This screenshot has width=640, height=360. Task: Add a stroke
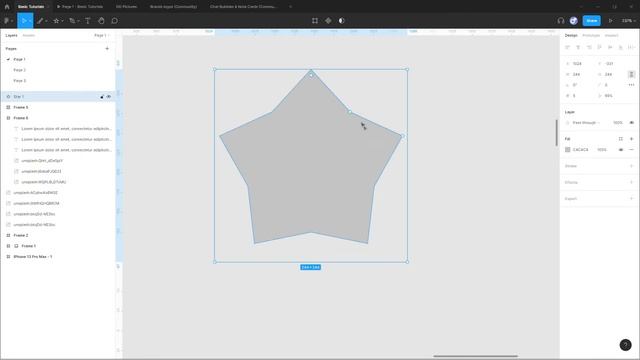pos(631,166)
